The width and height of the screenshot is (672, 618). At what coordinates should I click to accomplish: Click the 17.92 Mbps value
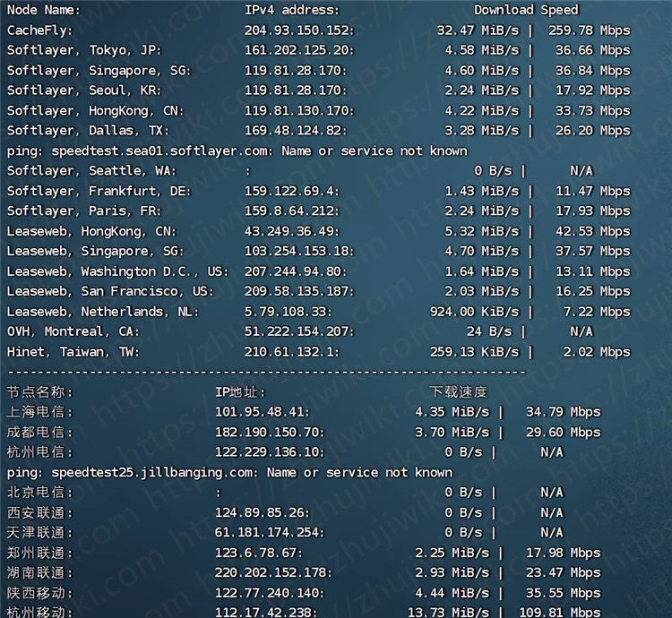[x=593, y=90]
